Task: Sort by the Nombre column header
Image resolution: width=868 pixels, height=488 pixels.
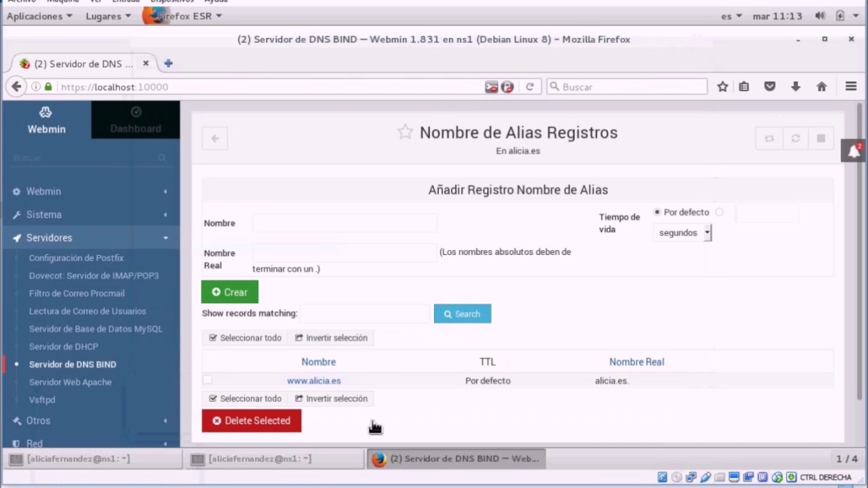Action: 319,361
